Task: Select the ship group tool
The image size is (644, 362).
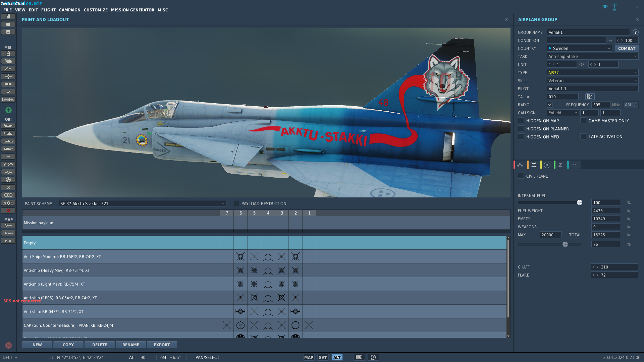Action: click(x=8, y=141)
